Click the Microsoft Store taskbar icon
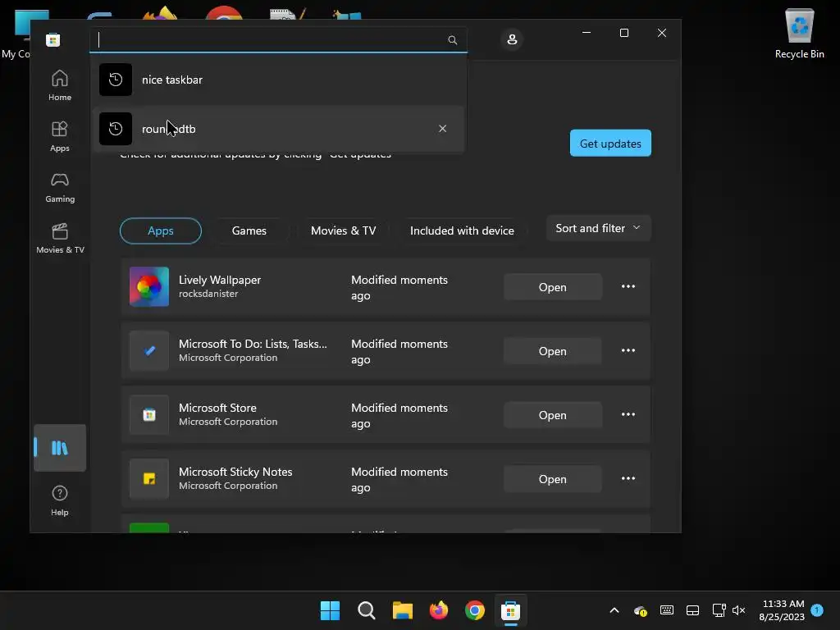 pos(510,610)
